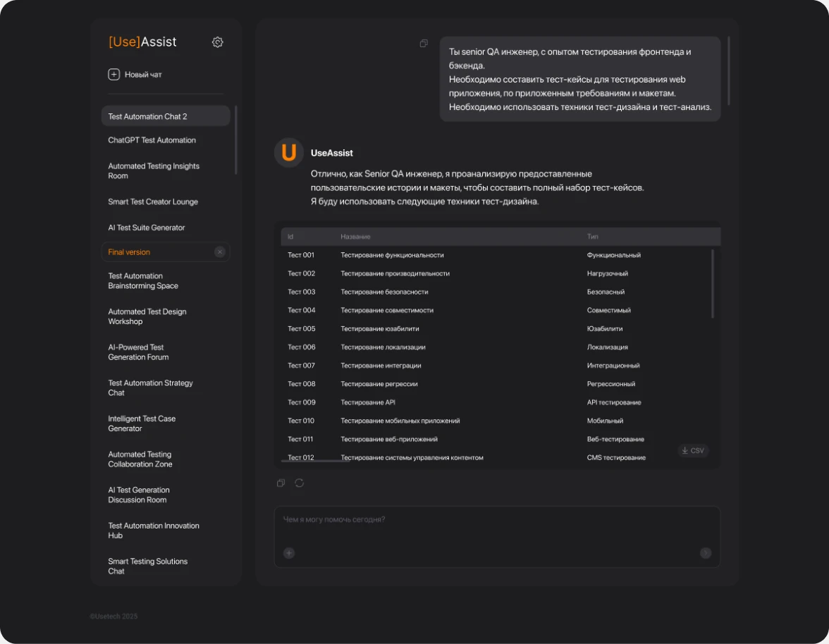This screenshot has width=829, height=644.
Task: Open Test Automation Chat 2
Action: point(166,116)
